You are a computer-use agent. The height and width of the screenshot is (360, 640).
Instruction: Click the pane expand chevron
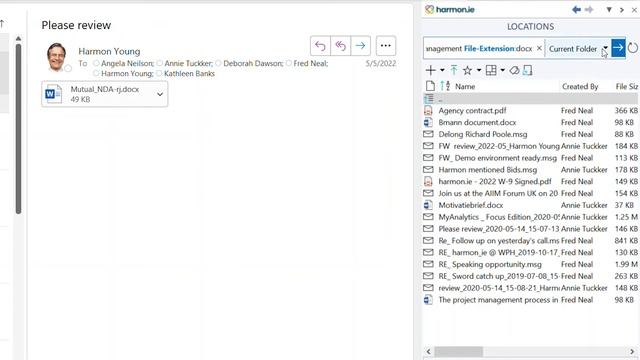pyautogui.click(x=622, y=10)
